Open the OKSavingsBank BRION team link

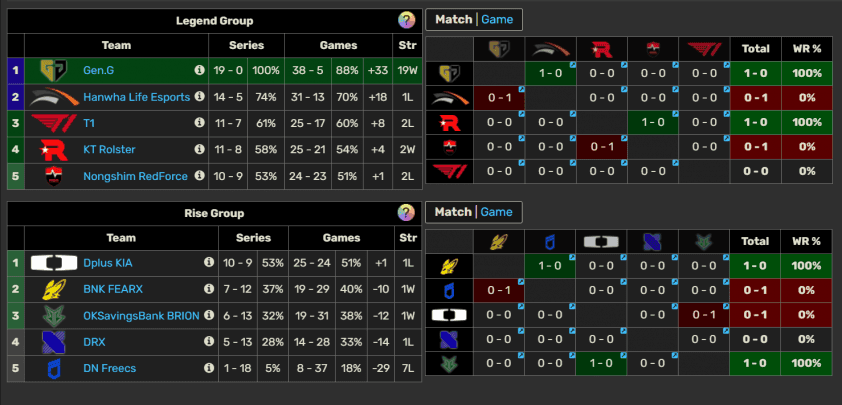tap(141, 316)
